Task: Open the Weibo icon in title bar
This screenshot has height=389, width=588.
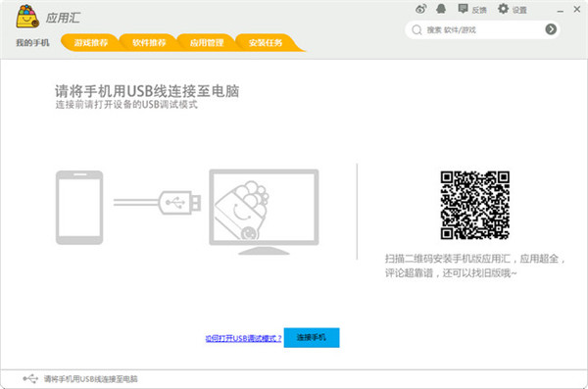Action: tap(420, 9)
